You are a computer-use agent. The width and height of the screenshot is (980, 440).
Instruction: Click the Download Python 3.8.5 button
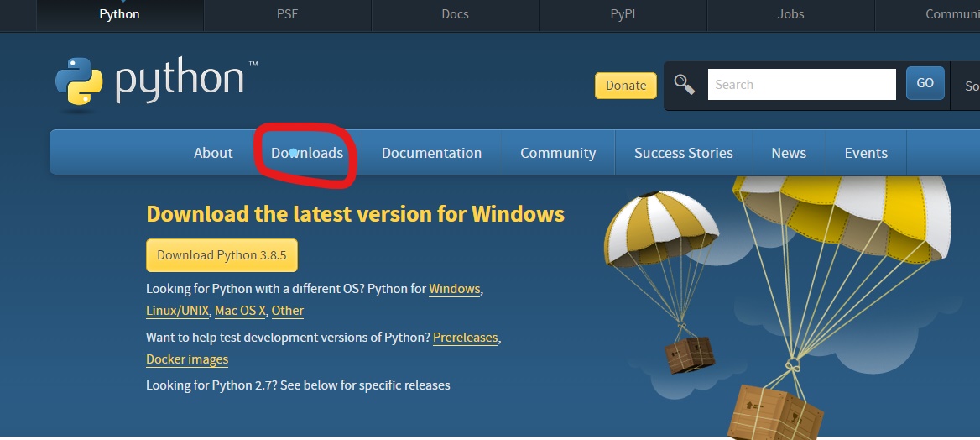tap(222, 255)
